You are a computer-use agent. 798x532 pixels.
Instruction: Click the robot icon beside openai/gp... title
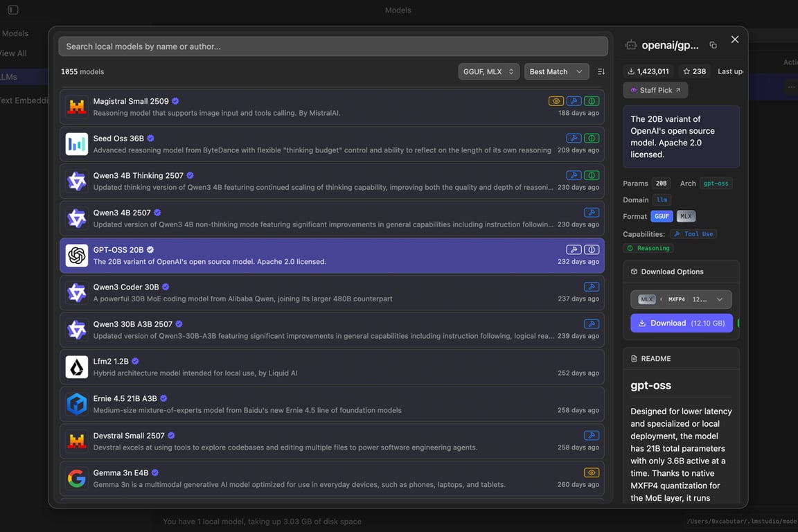[x=631, y=45]
